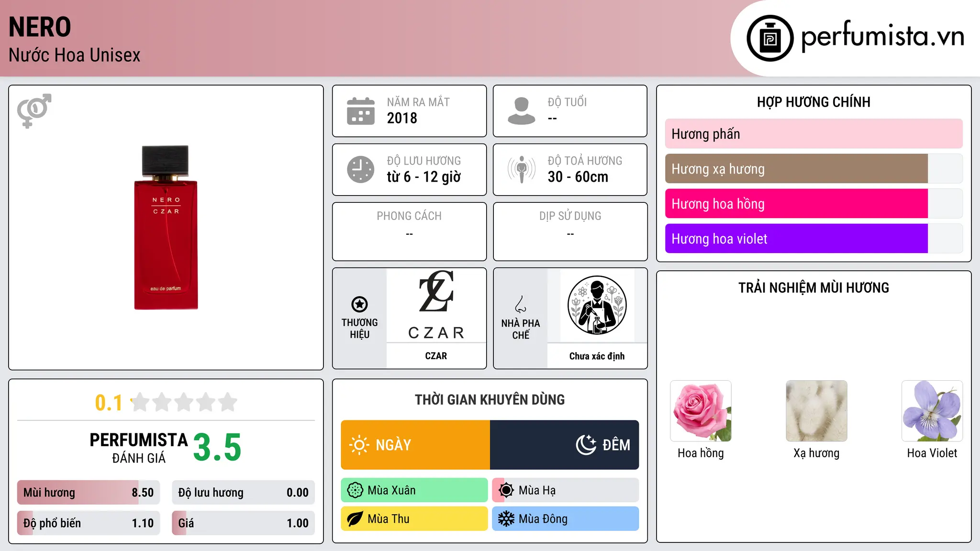Click the 3.5 Perfumista score

[217, 447]
